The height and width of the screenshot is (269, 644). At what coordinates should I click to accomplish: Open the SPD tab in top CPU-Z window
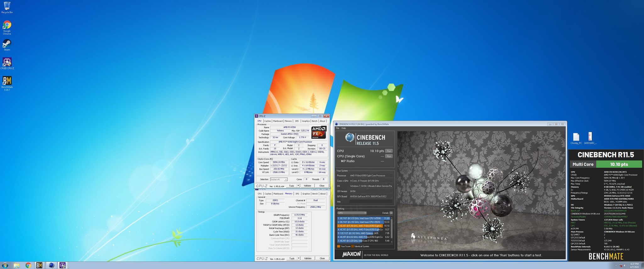297,121
